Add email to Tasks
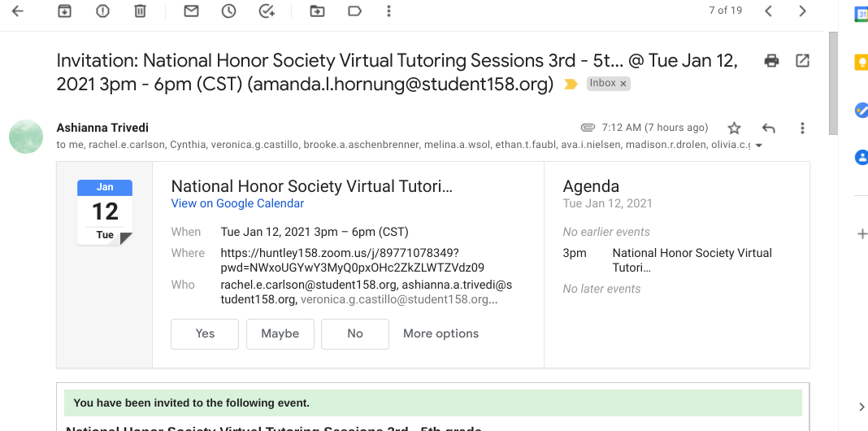868x431 pixels. (x=267, y=11)
